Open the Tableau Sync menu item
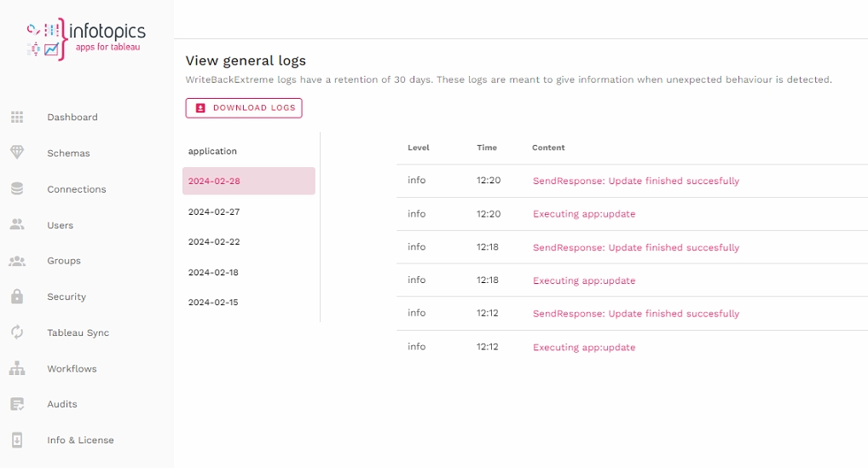 tap(78, 332)
